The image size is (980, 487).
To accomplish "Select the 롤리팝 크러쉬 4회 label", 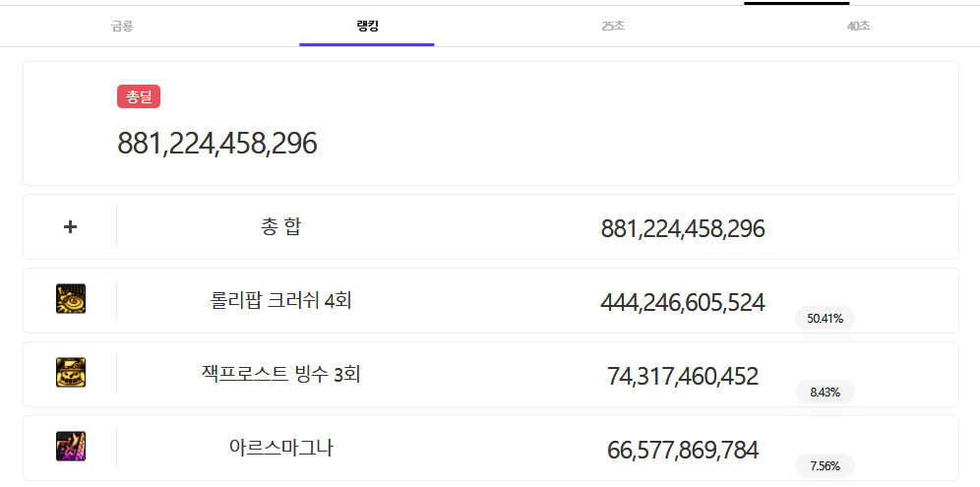I will tap(280, 301).
